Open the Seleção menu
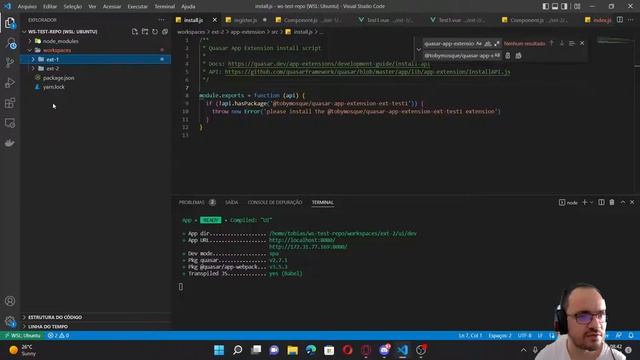This screenshot has width=640, height=360. [73, 7]
